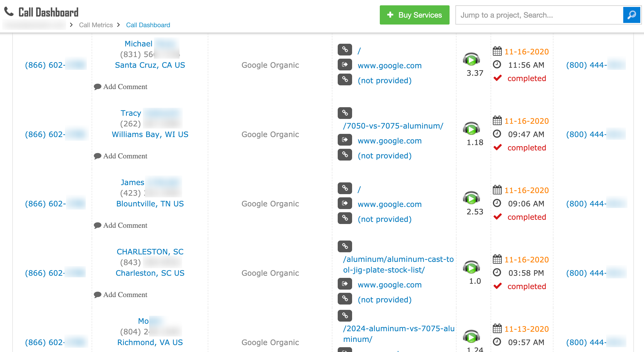Click landing page link icon in Michael's row
The image size is (644, 352).
(x=345, y=49)
